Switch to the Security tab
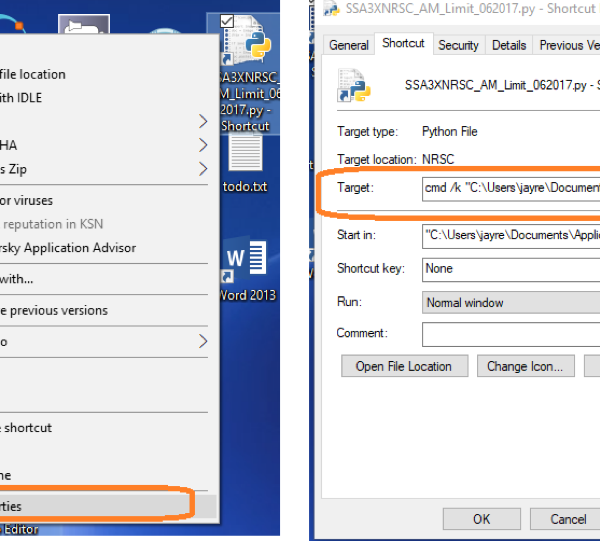This screenshot has width=600, height=541. pyautogui.click(x=458, y=45)
